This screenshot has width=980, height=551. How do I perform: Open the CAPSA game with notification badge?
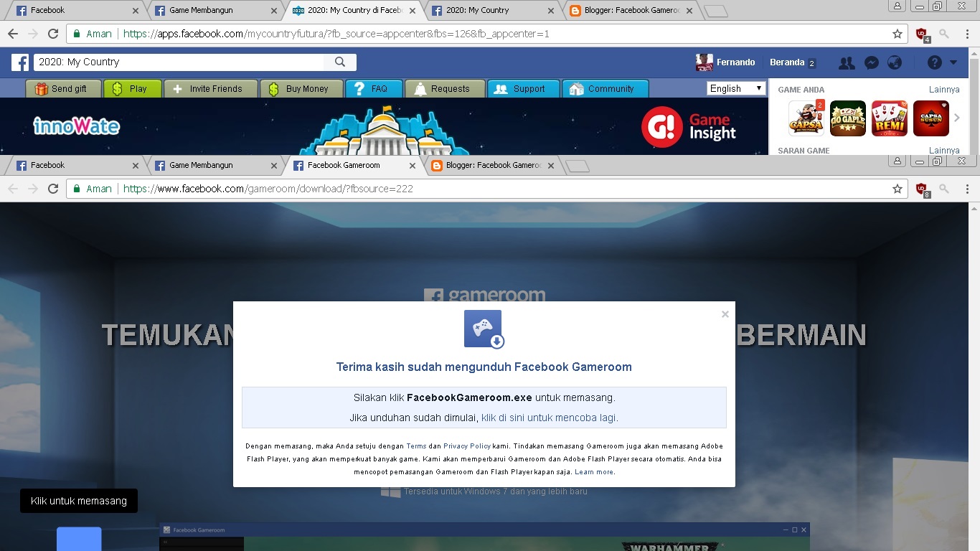[806, 118]
